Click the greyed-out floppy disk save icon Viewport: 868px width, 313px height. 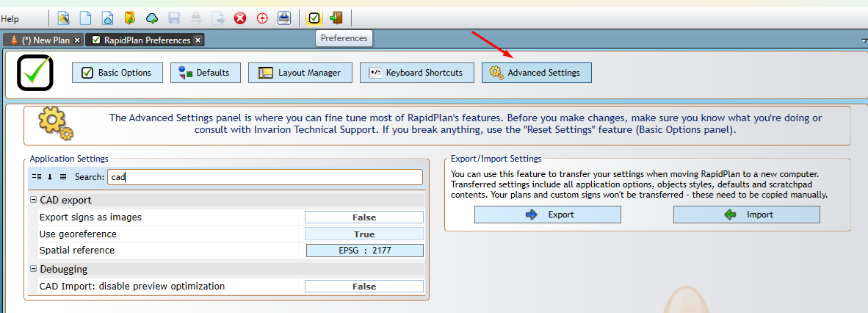coord(174,18)
